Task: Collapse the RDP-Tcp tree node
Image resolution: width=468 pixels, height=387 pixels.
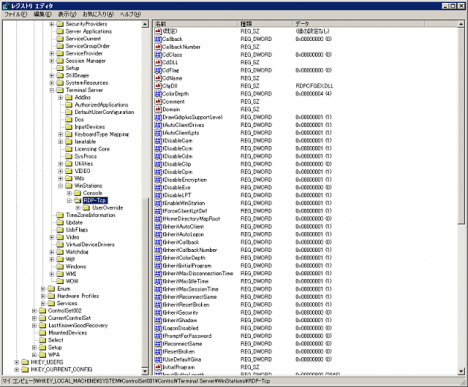Action: click(x=69, y=200)
